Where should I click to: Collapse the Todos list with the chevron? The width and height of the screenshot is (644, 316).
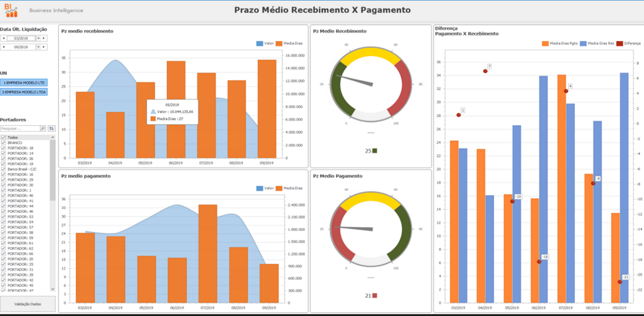tap(52, 137)
